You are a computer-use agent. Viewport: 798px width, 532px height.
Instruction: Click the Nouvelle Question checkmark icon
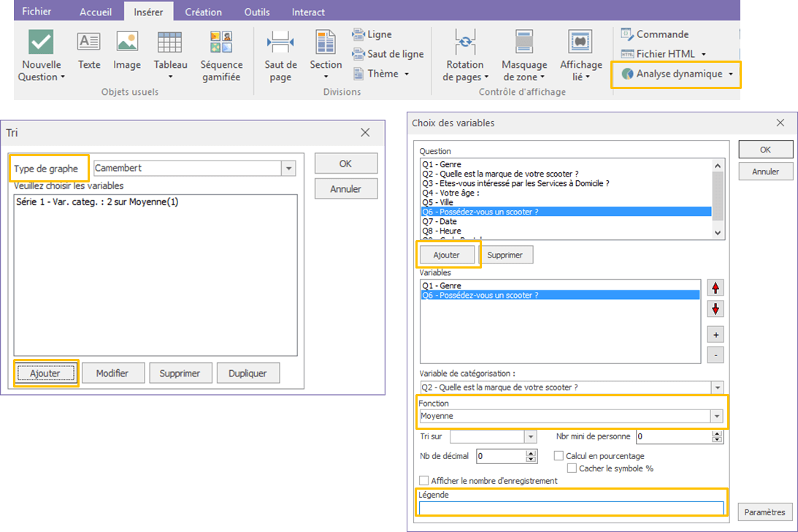[41, 42]
